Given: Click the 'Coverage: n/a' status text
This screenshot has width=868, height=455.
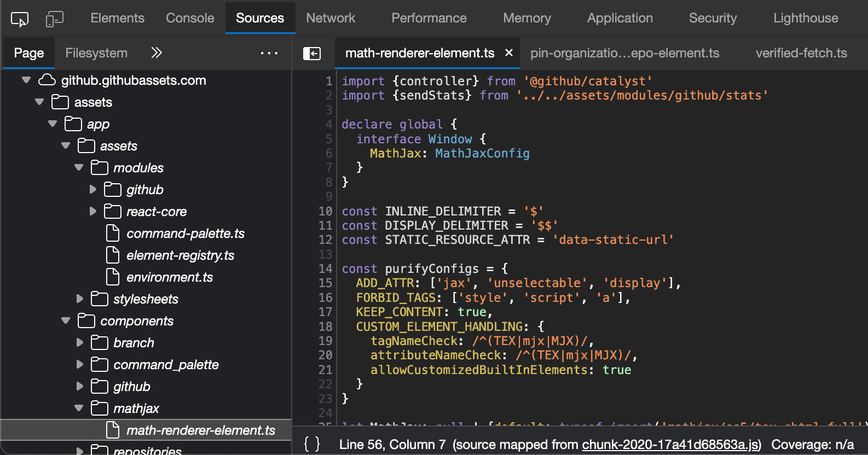Looking at the screenshot, I should coord(812,445).
